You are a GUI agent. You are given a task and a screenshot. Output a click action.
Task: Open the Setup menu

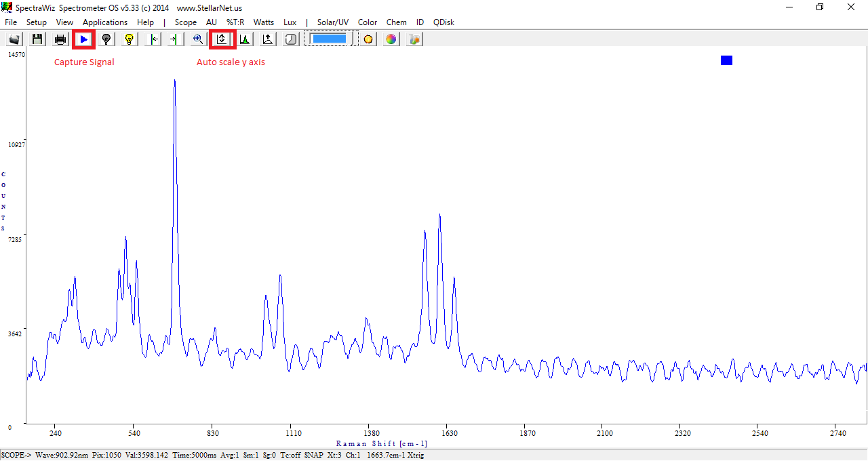(x=37, y=22)
